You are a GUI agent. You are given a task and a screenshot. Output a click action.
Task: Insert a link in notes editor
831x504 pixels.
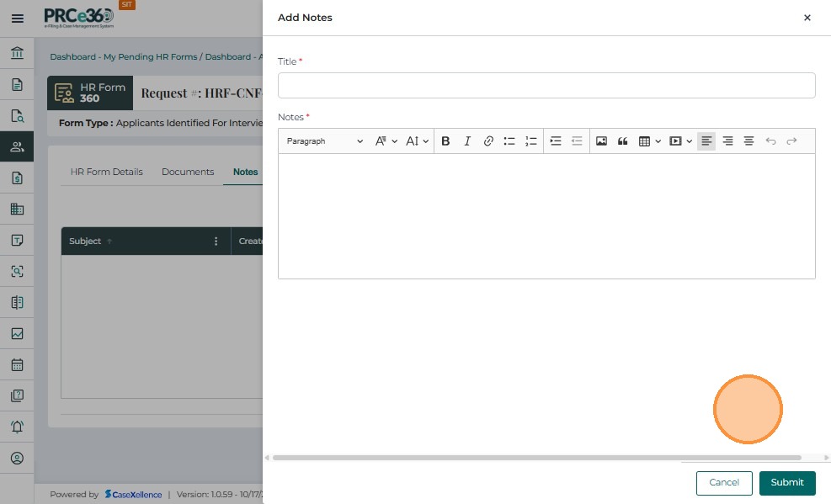point(488,141)
